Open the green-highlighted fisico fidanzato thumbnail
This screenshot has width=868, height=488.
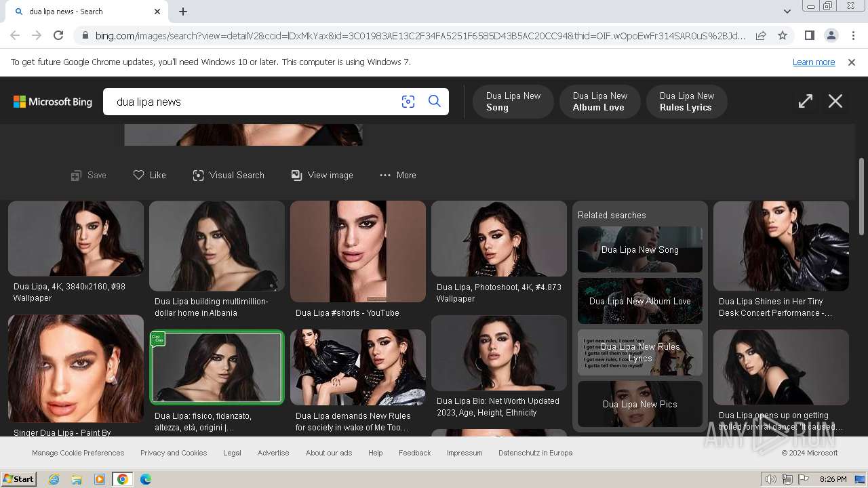[x=217, y=367]
